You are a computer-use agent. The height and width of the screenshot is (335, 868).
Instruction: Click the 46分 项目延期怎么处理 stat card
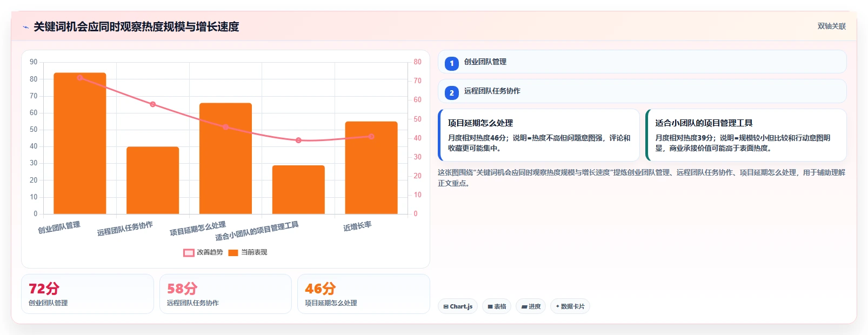[364, 294]
